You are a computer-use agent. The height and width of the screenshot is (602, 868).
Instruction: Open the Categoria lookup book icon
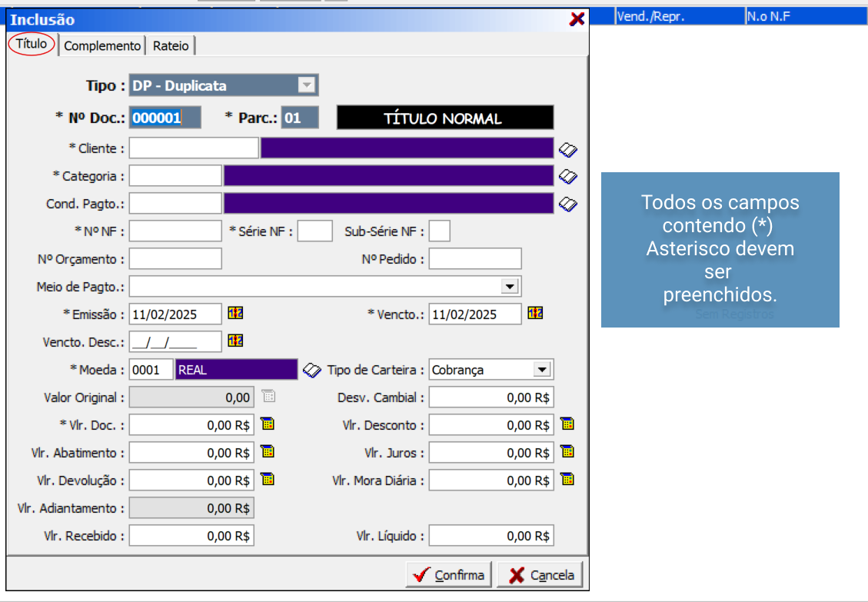pos(568,177)
